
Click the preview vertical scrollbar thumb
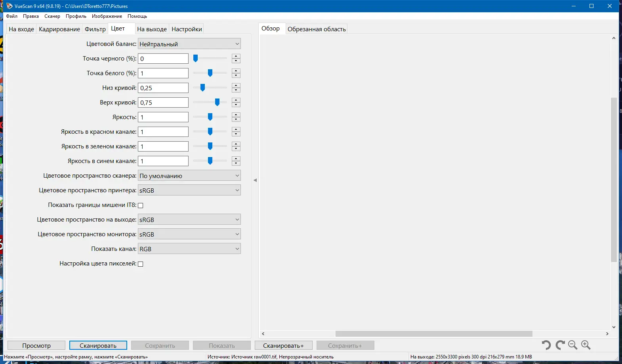[614, 180]
